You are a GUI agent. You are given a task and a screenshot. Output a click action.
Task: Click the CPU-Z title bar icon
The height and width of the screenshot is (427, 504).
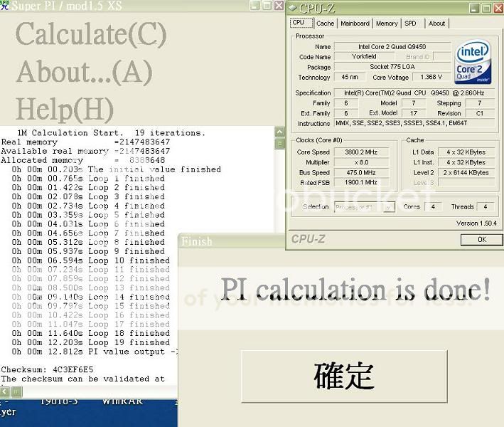click(x=294, y=8)
